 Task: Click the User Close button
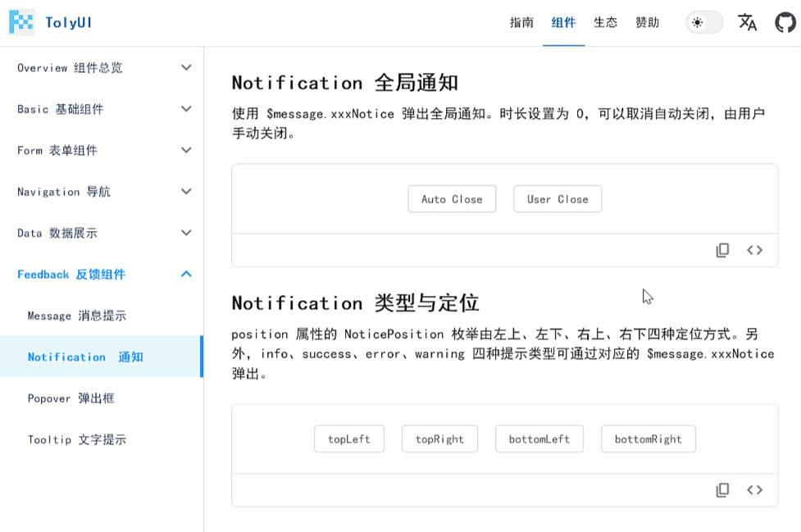558,199
